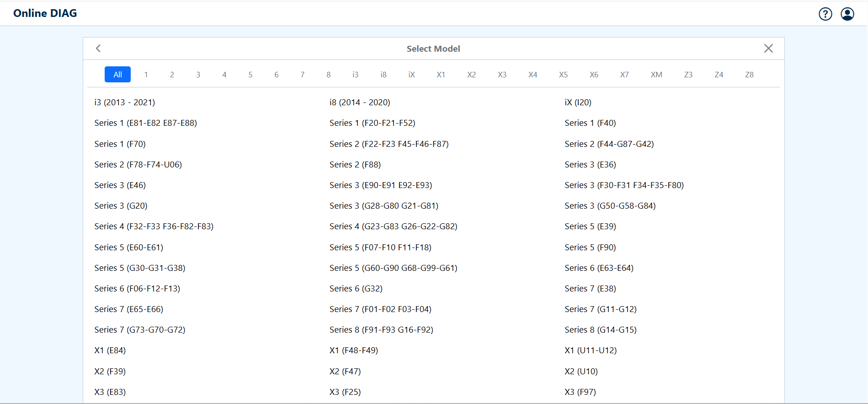
Task: Pick X1 (F48-F49) from the list
Action: [x=353, y=350]
